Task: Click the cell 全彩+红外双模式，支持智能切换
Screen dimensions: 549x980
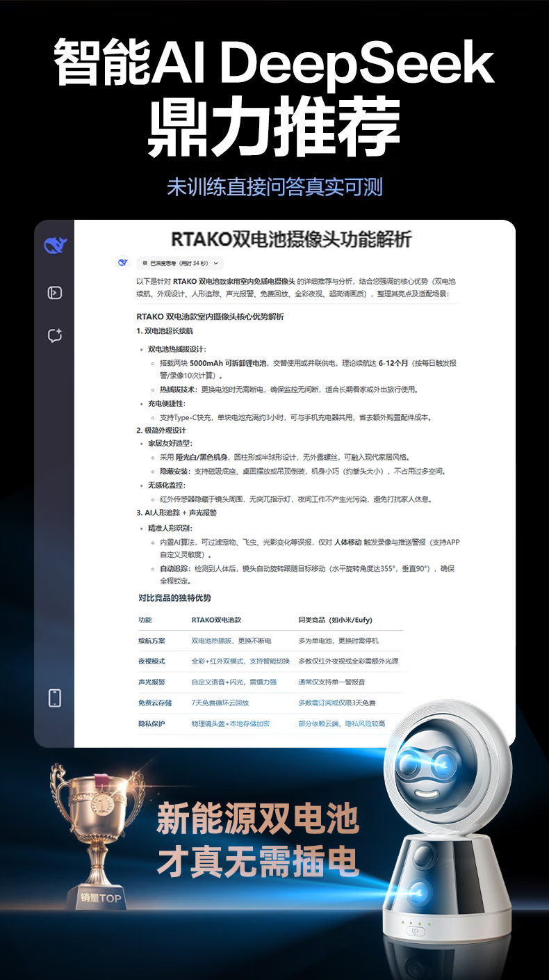Action: pos(240,661)
